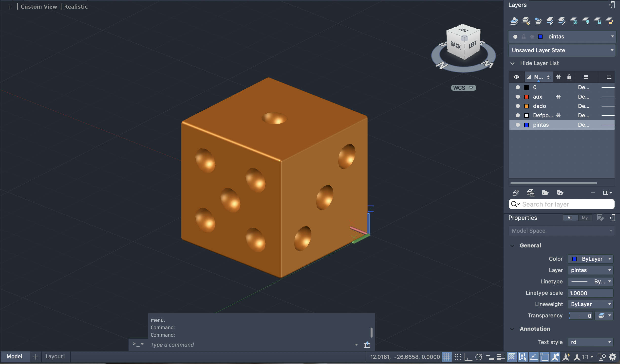Click the polar tracking status icon
The image size is (620, 364).
click(479, 357)
